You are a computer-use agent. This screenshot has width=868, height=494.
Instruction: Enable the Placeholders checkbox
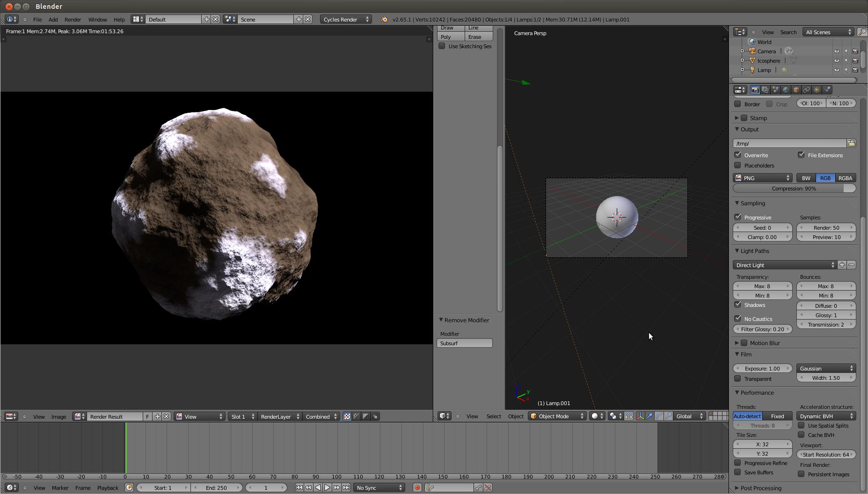click(738, 165)
